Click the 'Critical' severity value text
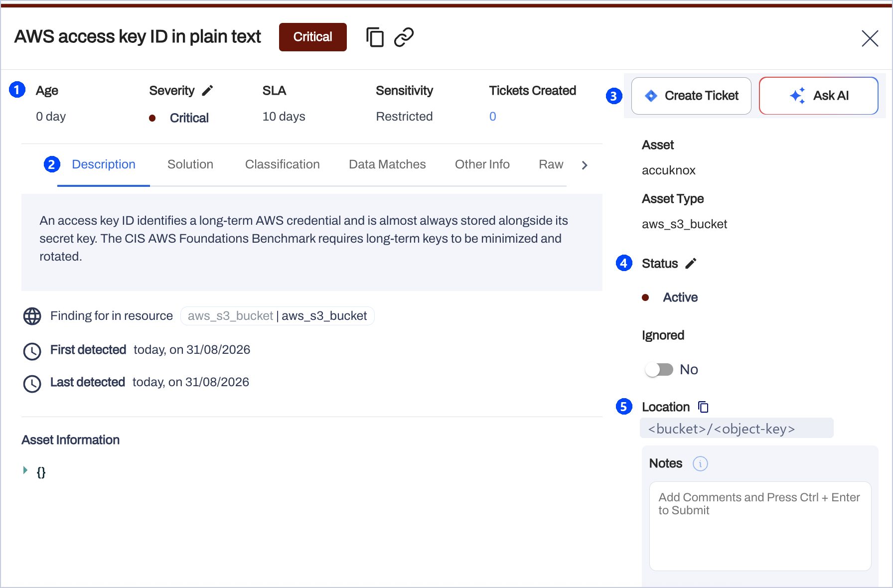This screenshot has height=588, width=893. [189, 118]
